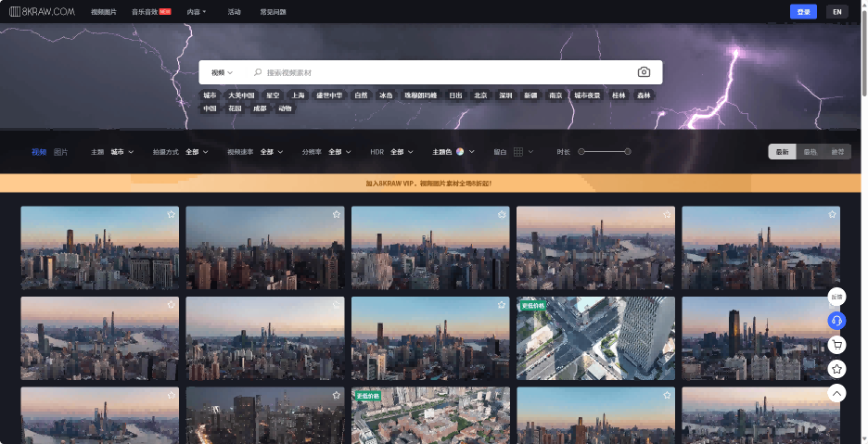The image size is (868, 444).
Task: Switch sort order to 最热
Action: click(x=810, y=152)
